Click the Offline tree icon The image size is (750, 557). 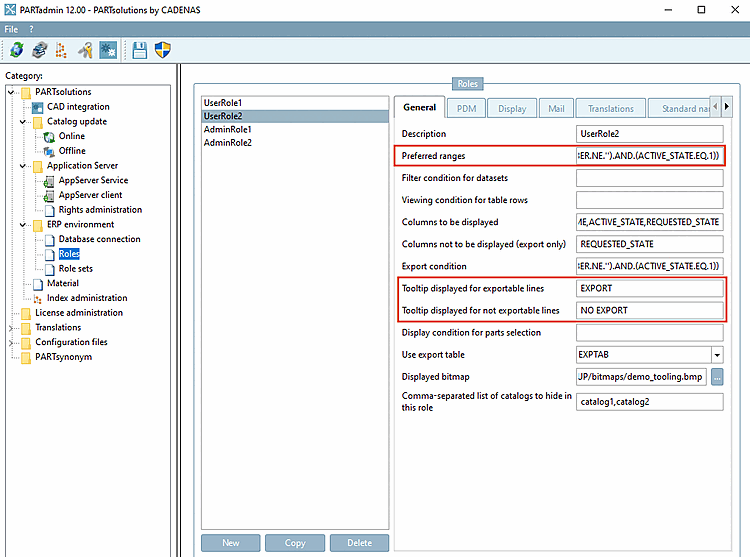coord(49,152)
